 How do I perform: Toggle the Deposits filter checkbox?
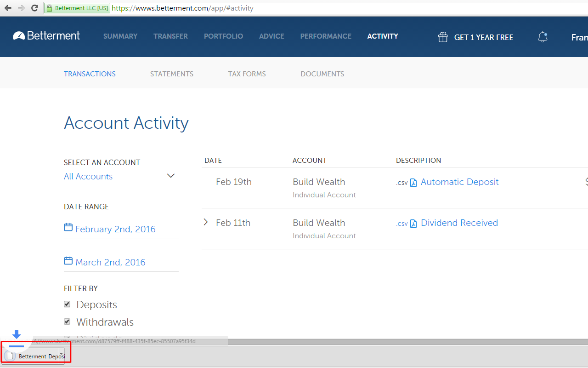67,304
